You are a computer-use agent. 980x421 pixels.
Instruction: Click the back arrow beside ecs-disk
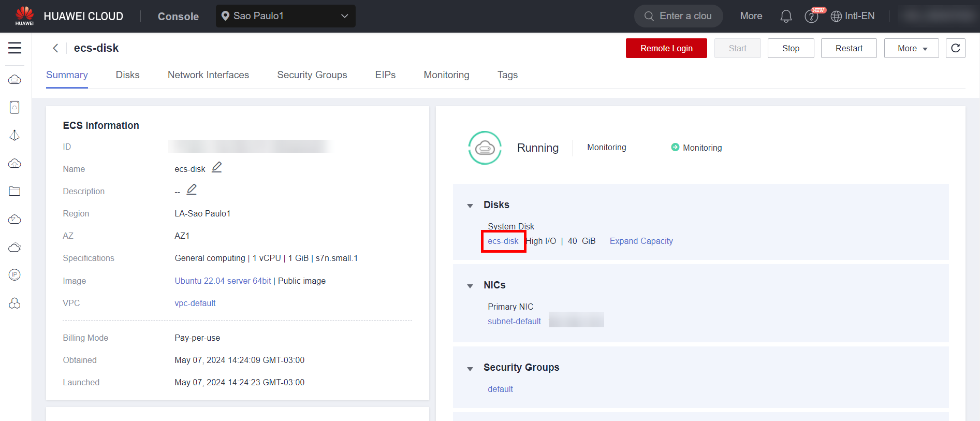click(55, 48)
